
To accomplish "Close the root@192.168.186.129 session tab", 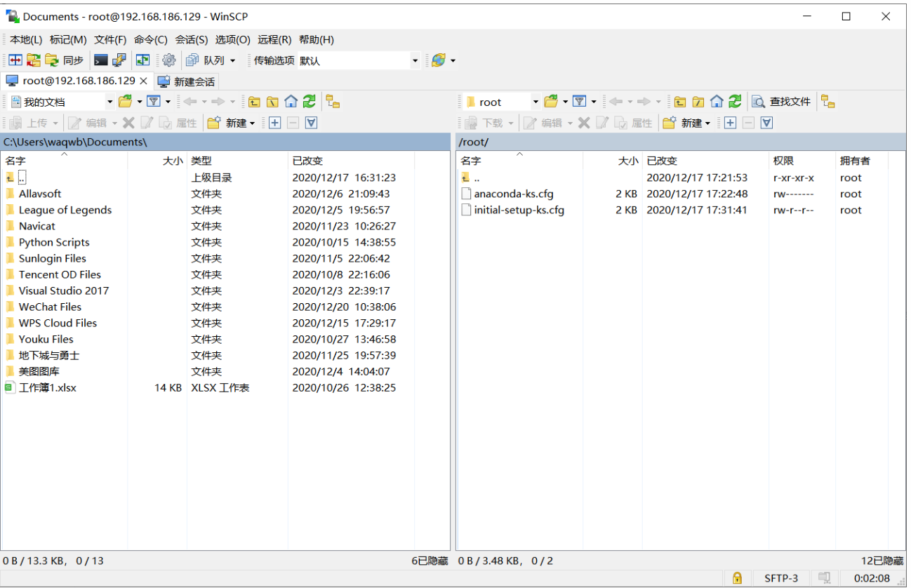I will [x=144, y=81].
